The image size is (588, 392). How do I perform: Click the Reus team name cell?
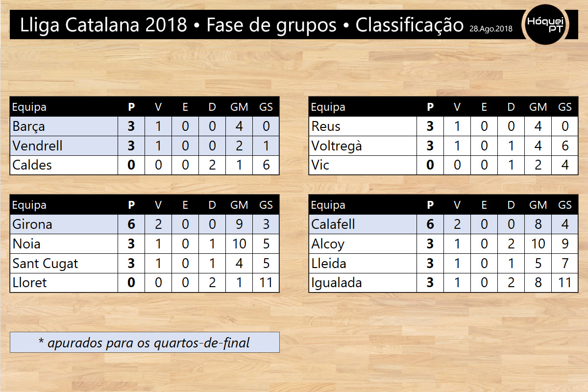pos(363,126)
